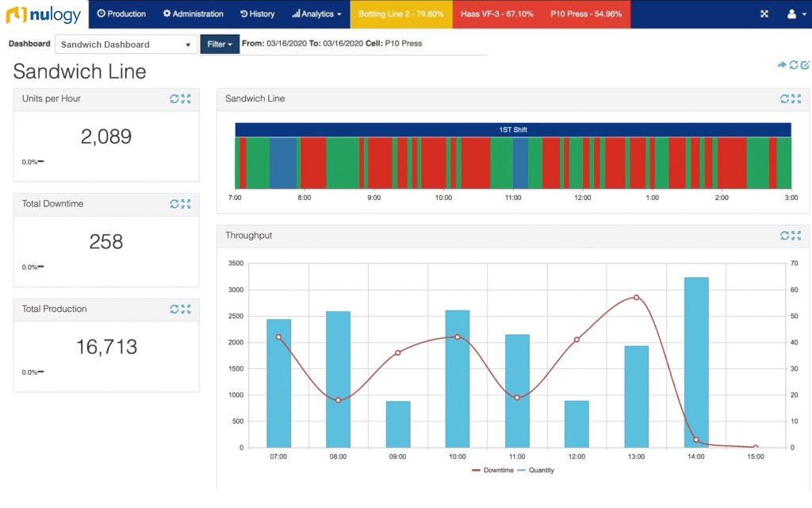Image resolution: width=812 pixels, height=508 pixels.
Task: Refresh the Throughput chart widget
Action: coord(785,236)
